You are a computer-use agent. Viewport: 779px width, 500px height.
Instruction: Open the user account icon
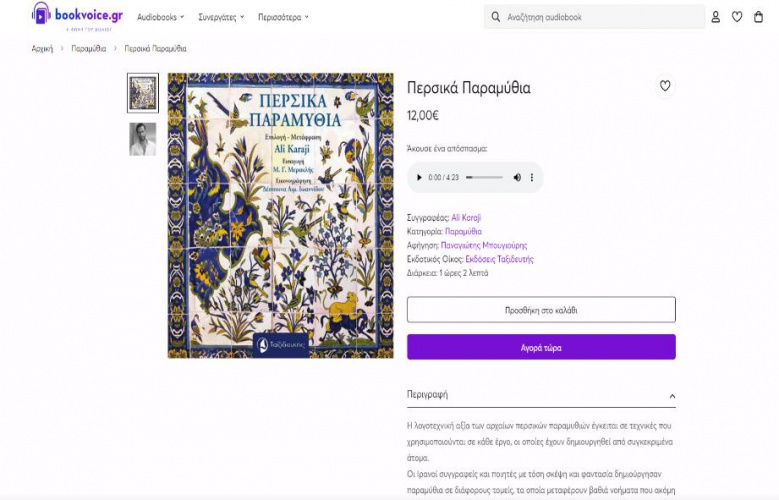(x=715, y=17)
